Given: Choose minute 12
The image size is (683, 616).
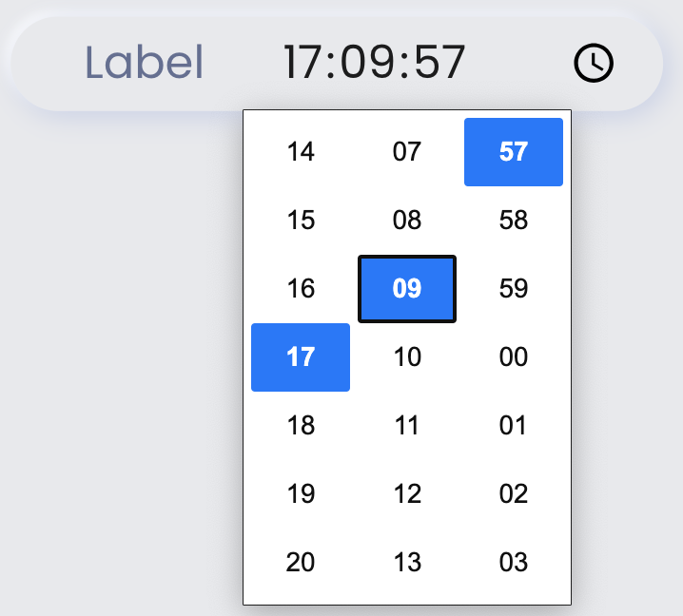Looking at the screenshot, I should 407,493.
